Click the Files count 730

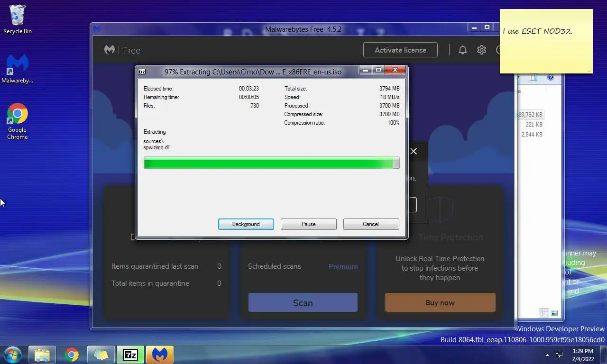click(255, 106)
